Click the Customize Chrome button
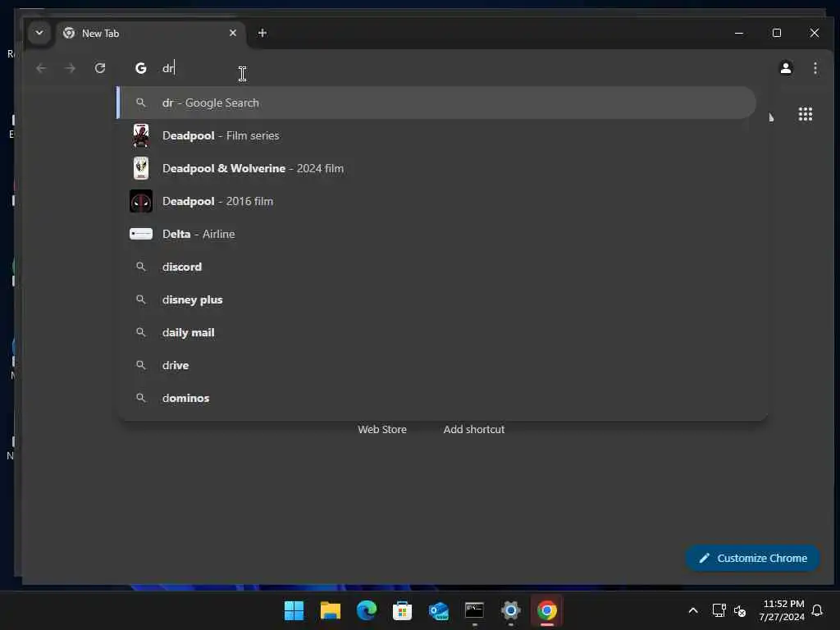The width and height of the screenshot is (840, 630). pyautogui.click(x=753, y=558)
